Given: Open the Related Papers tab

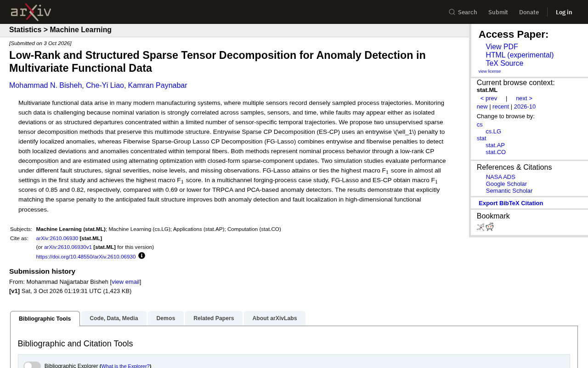Looking at the screenshot, I should [214, 318].
